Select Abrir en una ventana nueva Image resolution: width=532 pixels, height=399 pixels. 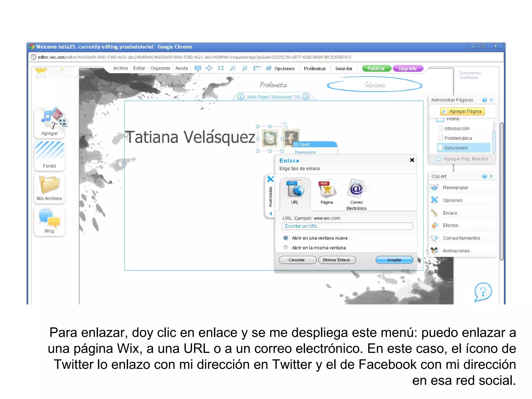(x=286, y=238)
